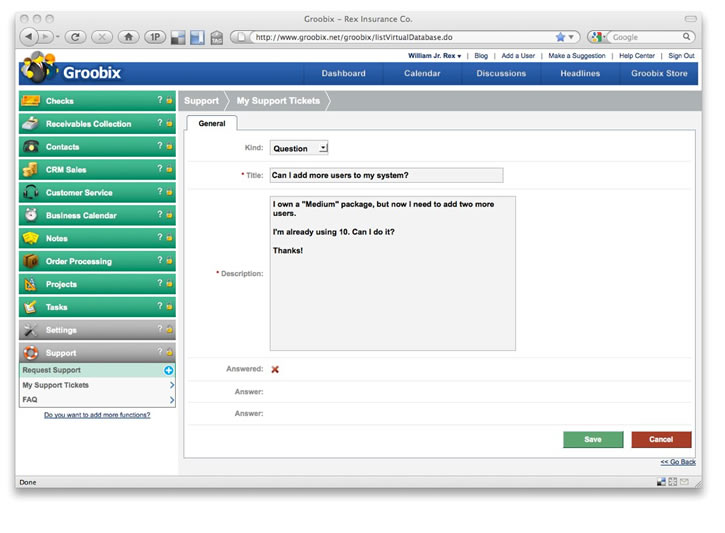Click the lock icon next to Contacts
The image size is (725, 533).
pos(169,146)
